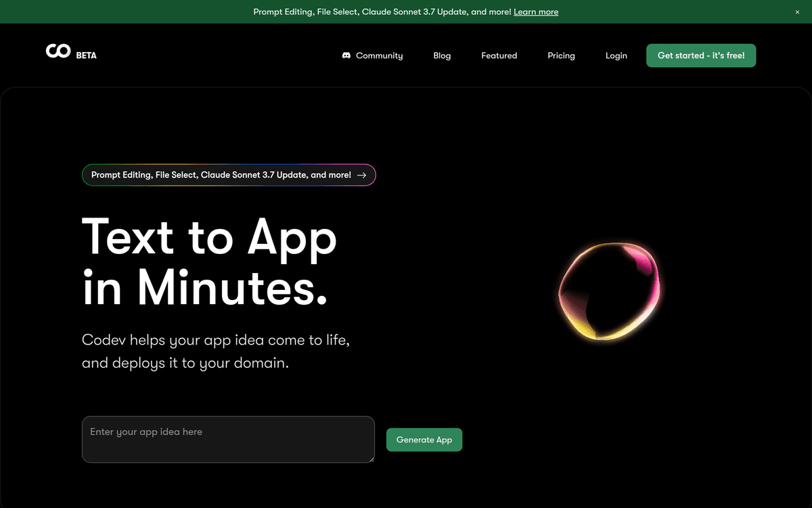The height and width of the screenshot is (508, 812).
Task: Open the Login page
Action: pos(616,56)
